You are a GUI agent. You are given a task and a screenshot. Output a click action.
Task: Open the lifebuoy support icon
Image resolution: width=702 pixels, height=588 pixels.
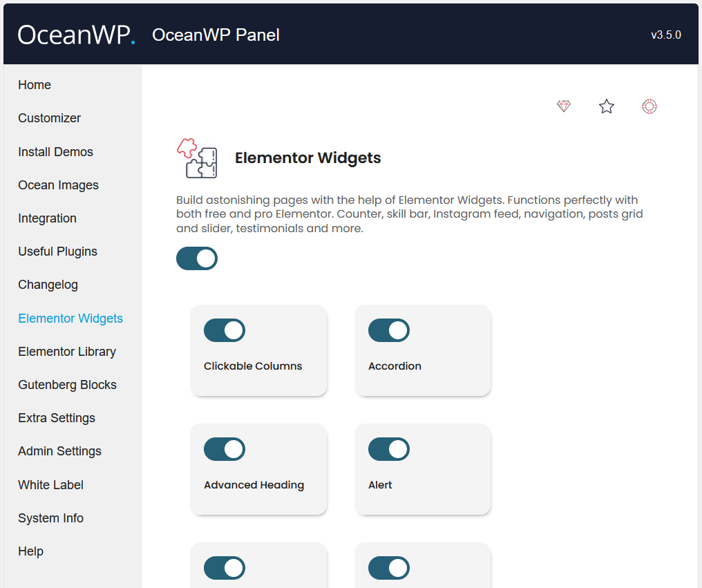click(x=649, y=106)
